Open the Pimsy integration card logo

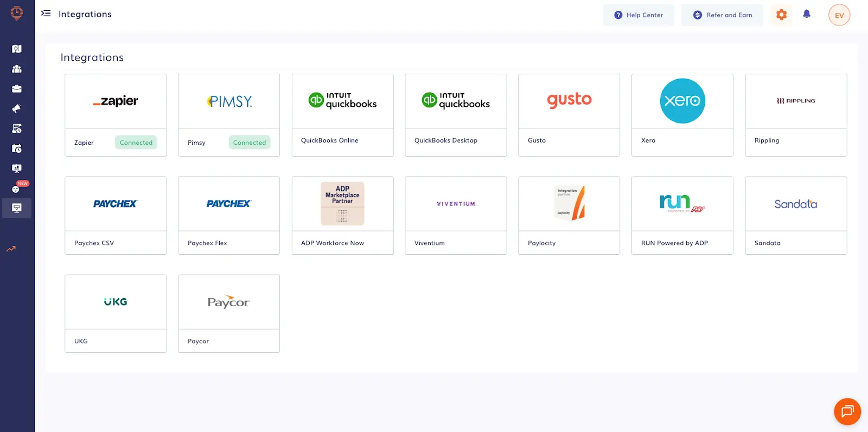[x=229, y=101]
